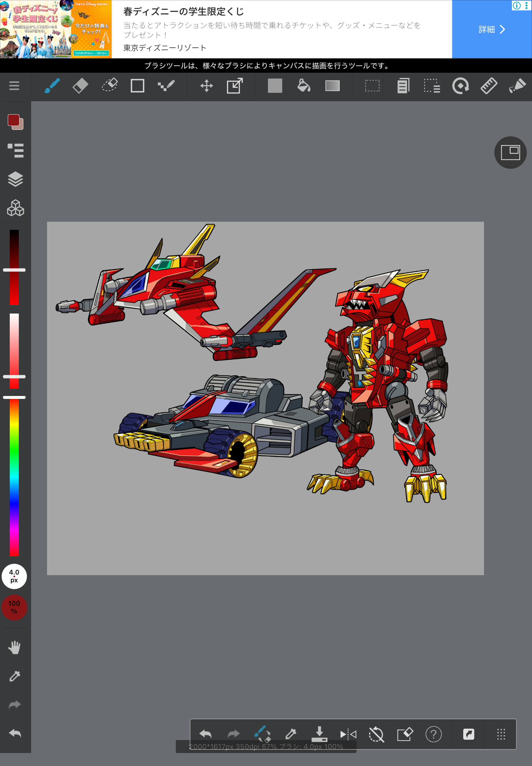
Task: Click the save icon in bottom bar
Action: point(319,734)
